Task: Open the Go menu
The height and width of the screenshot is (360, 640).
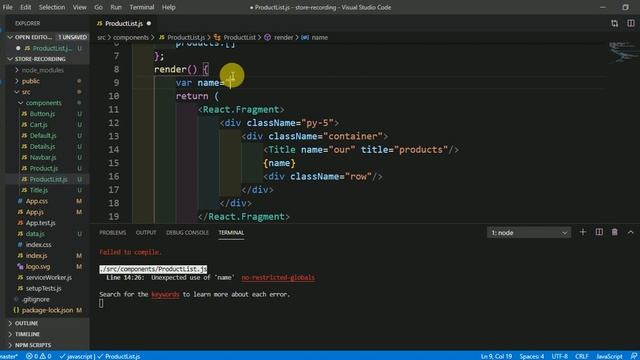Action: (98, 7)
